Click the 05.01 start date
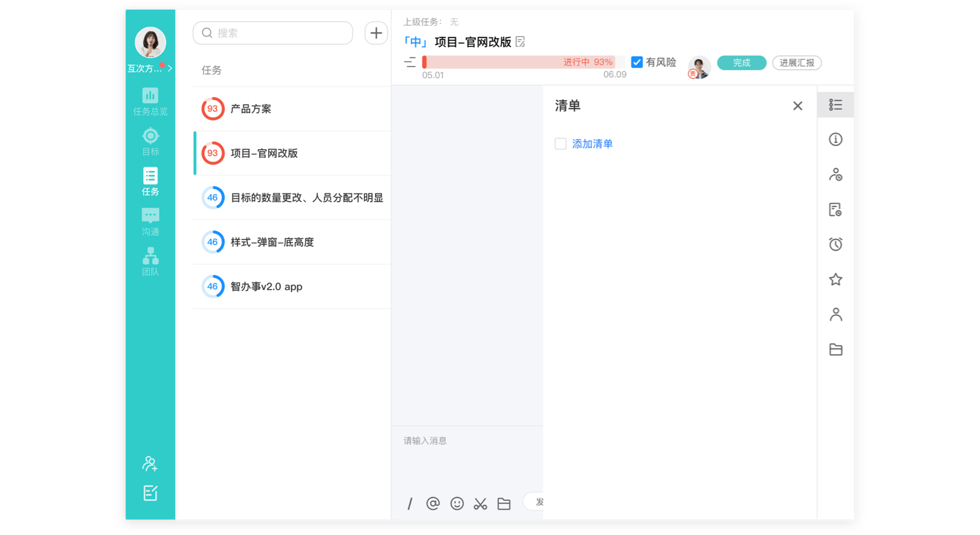The width and height of the screenshot is (980, 535). 433,75
